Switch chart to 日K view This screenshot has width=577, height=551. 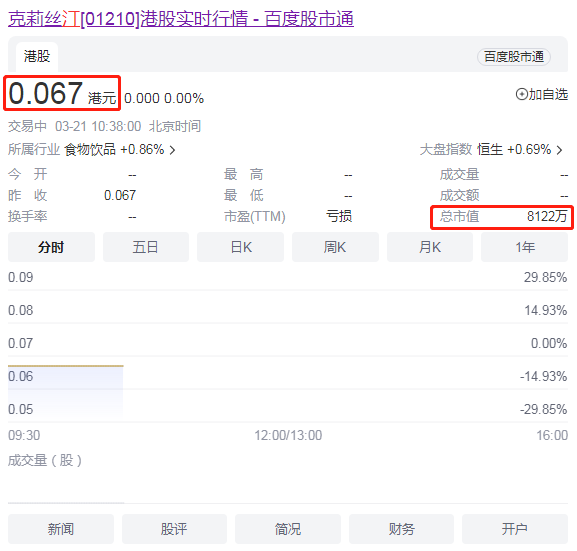[241, 247]
